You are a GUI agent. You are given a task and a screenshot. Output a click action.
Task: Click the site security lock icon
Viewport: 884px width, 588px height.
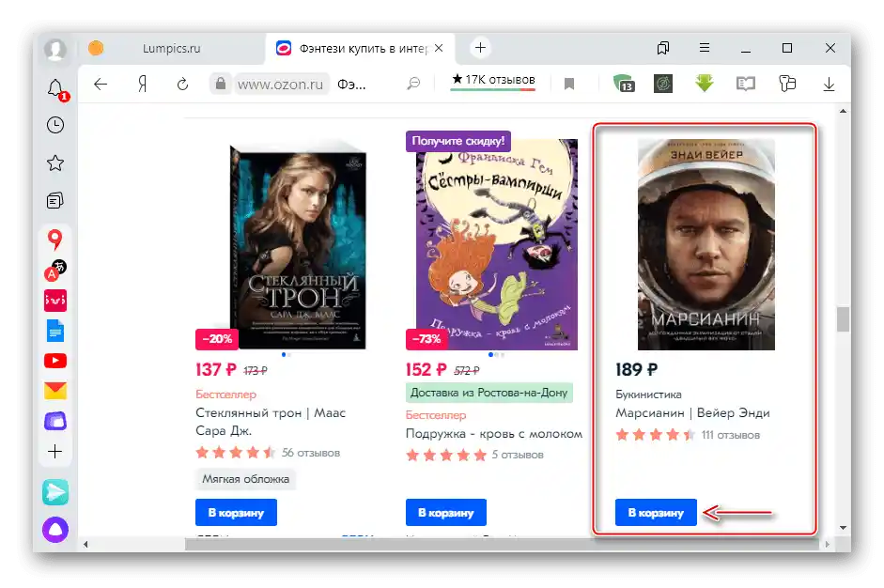click(x=221, y=84)
